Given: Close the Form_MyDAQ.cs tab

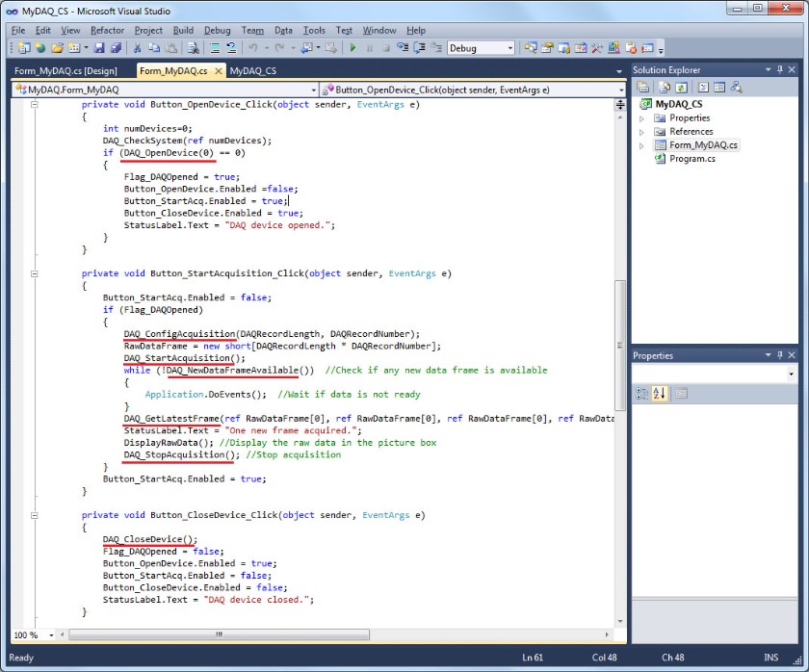Looking at the screenshot, I should coord(219,71).
